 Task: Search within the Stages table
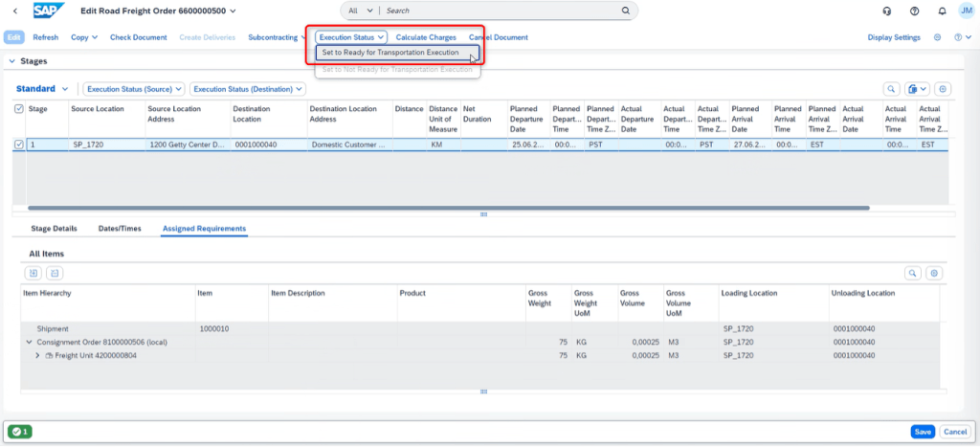point(891,89)
